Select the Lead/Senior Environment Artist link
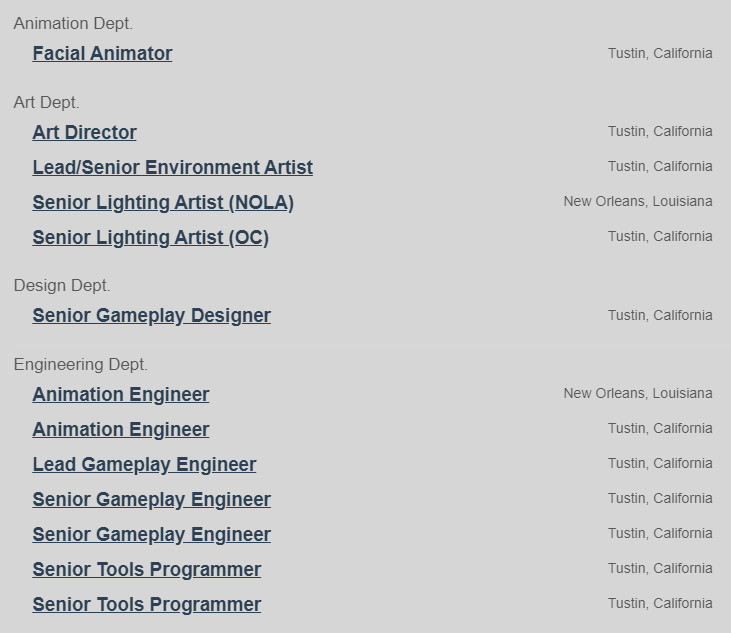This screenshot has width=731, height=633. [172, 167]
